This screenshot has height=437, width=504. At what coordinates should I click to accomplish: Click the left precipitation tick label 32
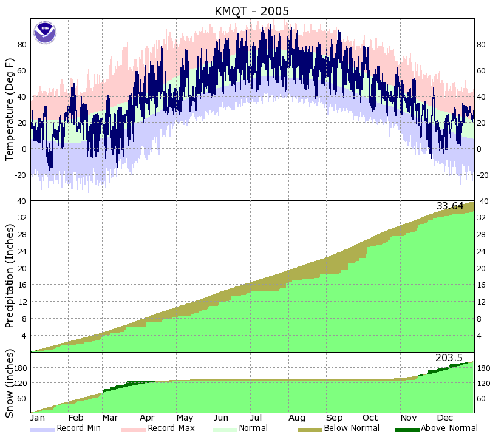(x=22, y=217)
